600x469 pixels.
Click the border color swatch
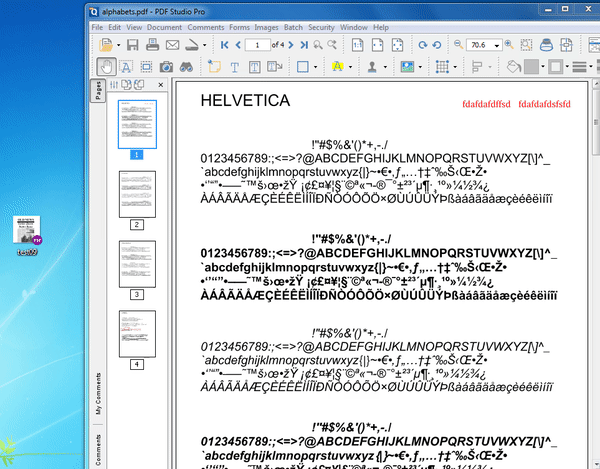pyautogui.click(x=555, y=67)
